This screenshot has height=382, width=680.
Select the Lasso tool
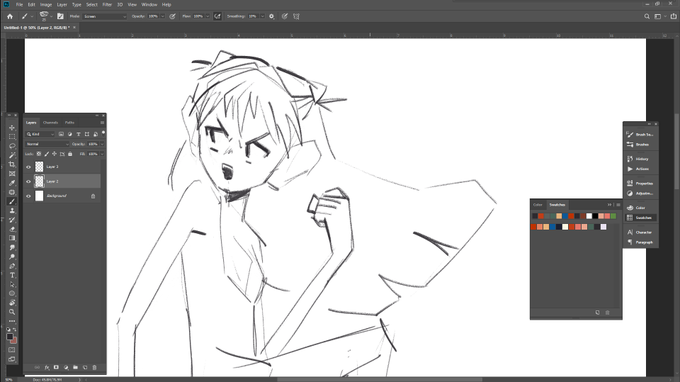click(x=12, y=146)
